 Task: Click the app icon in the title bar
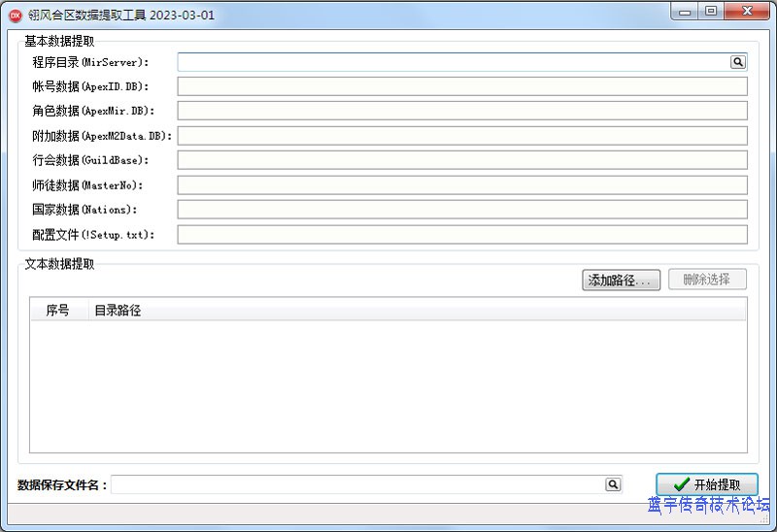(16, 15)
